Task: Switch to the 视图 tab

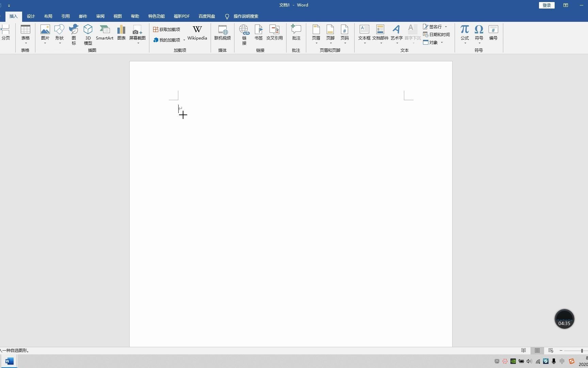Action: 118,16
